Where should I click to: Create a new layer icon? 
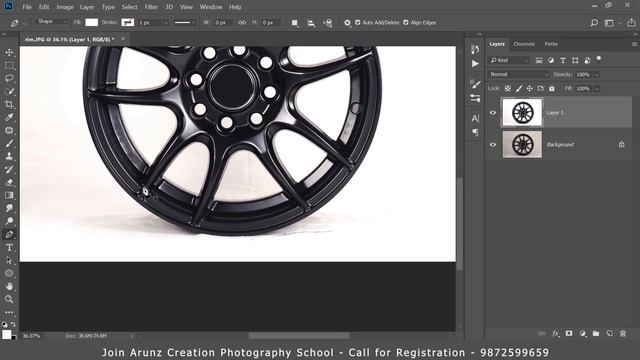[x=609, y=333]
